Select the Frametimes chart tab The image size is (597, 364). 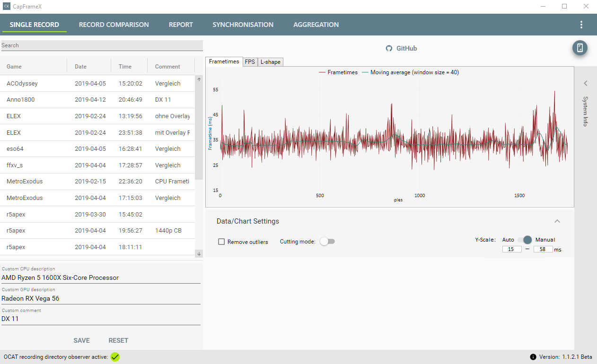(224, 61)
